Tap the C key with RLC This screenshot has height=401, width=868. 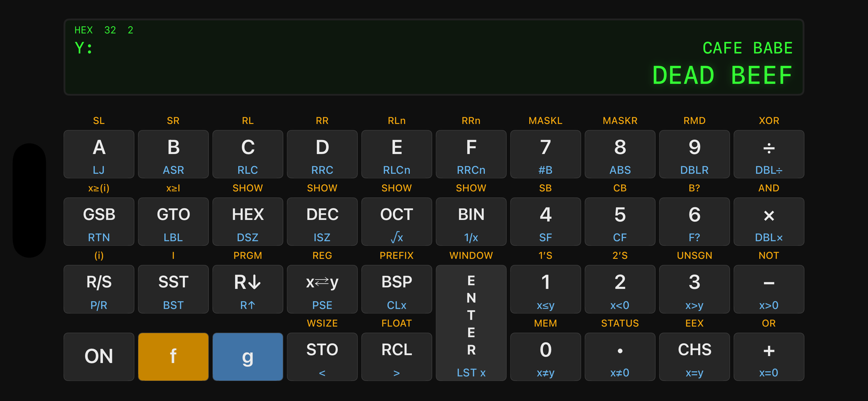tap(248, 154)
